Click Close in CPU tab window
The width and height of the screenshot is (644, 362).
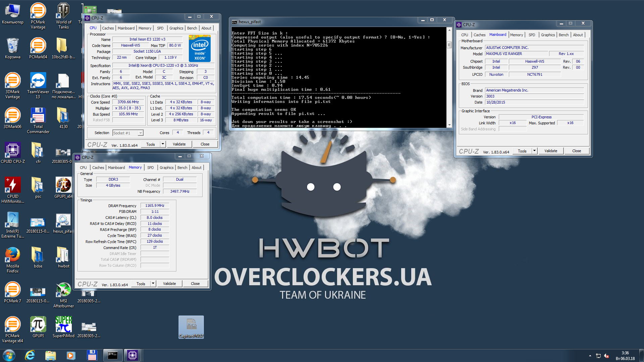pos(205,144)
